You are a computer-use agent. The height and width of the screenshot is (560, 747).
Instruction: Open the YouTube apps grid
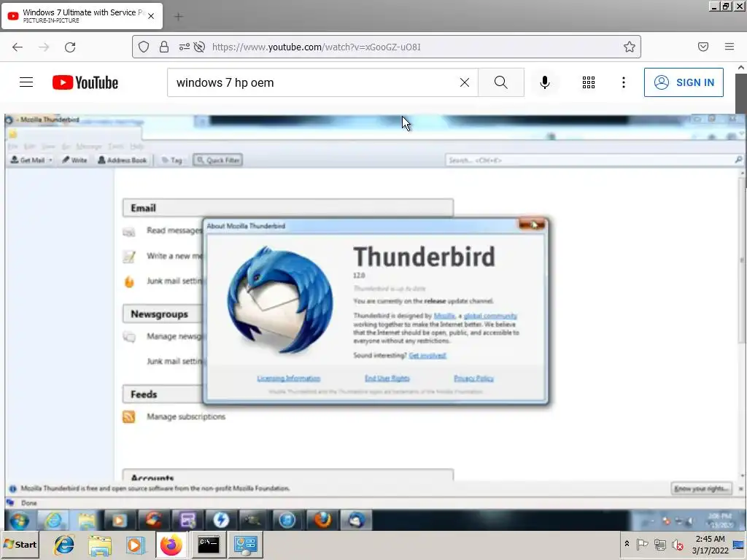pos(589,83)
